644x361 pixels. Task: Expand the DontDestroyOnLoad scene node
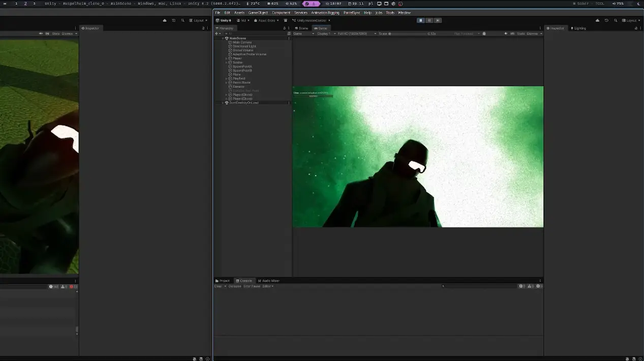(x=223, y=103)
